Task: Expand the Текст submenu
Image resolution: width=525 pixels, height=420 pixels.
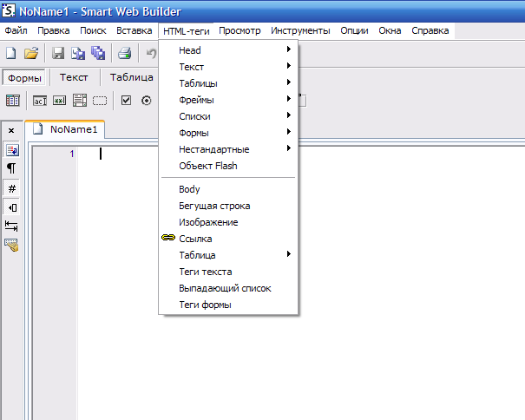Action: [228, 67]
